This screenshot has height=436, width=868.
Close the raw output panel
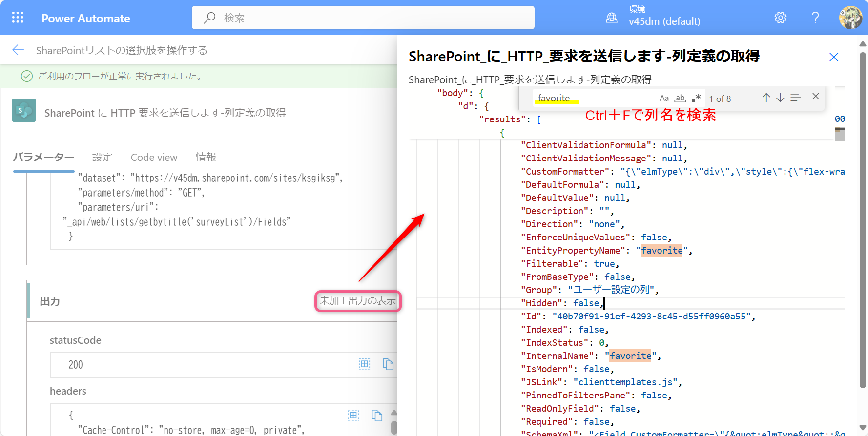834,57
